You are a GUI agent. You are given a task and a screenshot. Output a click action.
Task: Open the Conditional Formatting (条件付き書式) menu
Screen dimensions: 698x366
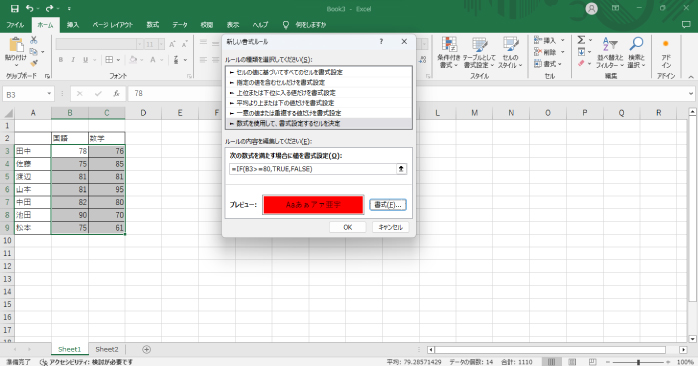tap(449, 53)
